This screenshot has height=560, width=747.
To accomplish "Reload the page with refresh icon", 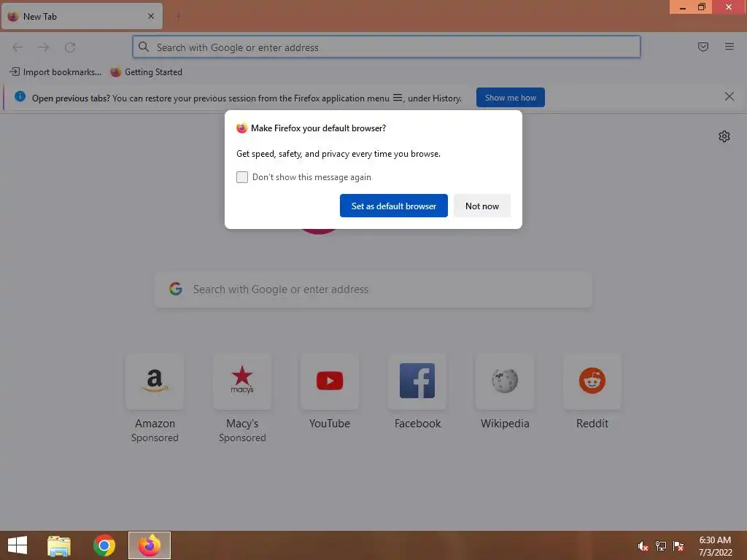I will click(70, 47).
